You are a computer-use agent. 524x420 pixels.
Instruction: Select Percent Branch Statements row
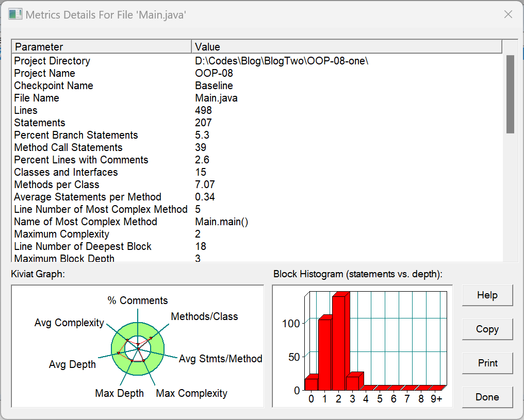click(x=257, y=135)
